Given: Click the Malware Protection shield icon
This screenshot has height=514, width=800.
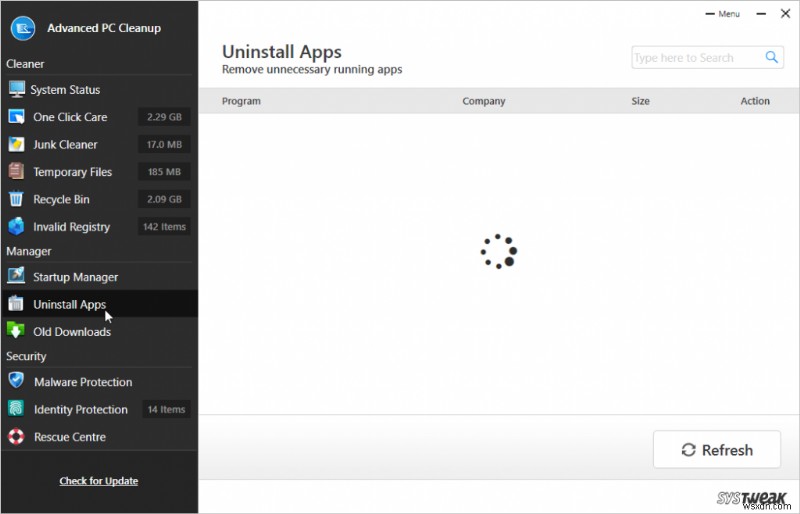Looking at the screenshot, I should [16, 380].
